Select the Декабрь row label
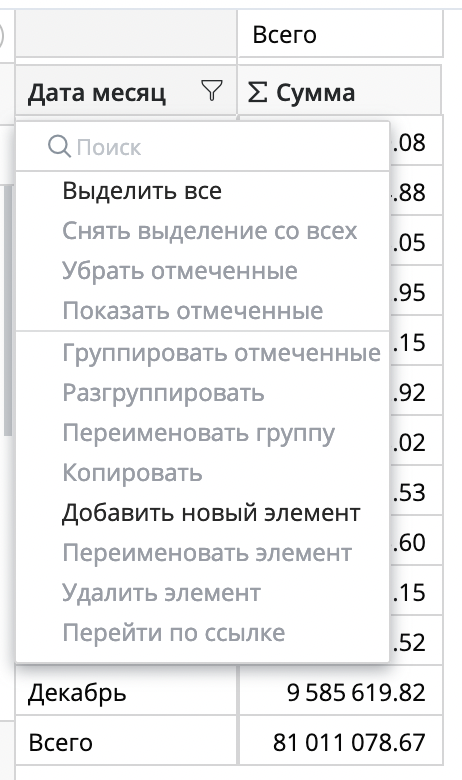The height and width of the screenshot is (780, 462). coord(77,692)
